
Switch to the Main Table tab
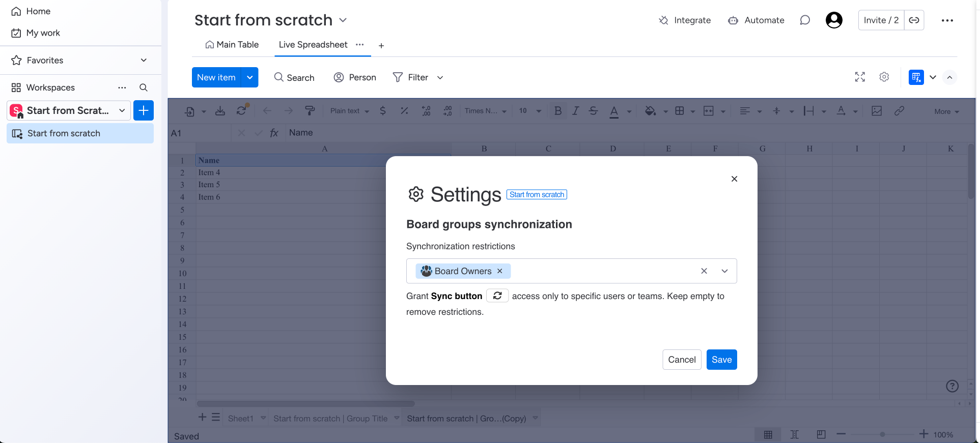(232, 45)
